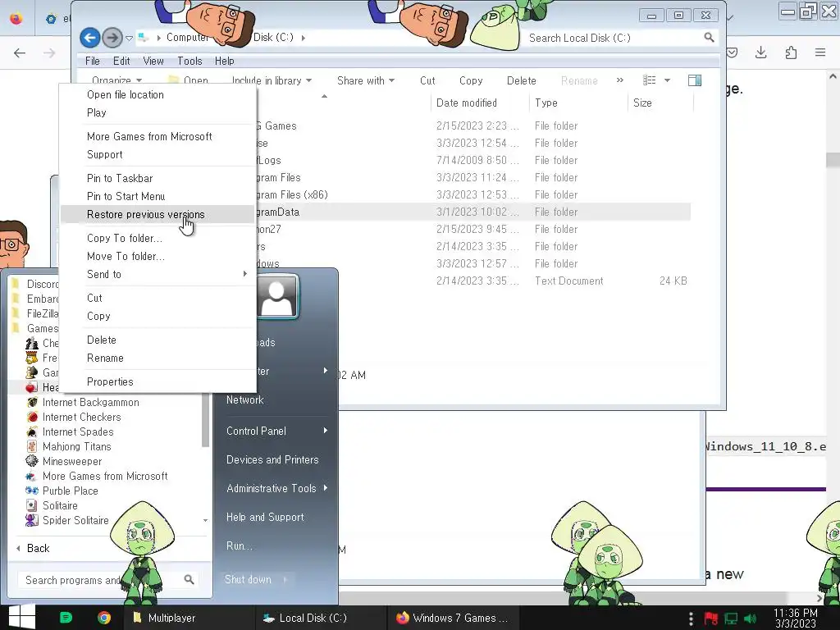The image size is (840, 630).
Task: Choose Open file location in context menu
Action: [x=126, y=95]
